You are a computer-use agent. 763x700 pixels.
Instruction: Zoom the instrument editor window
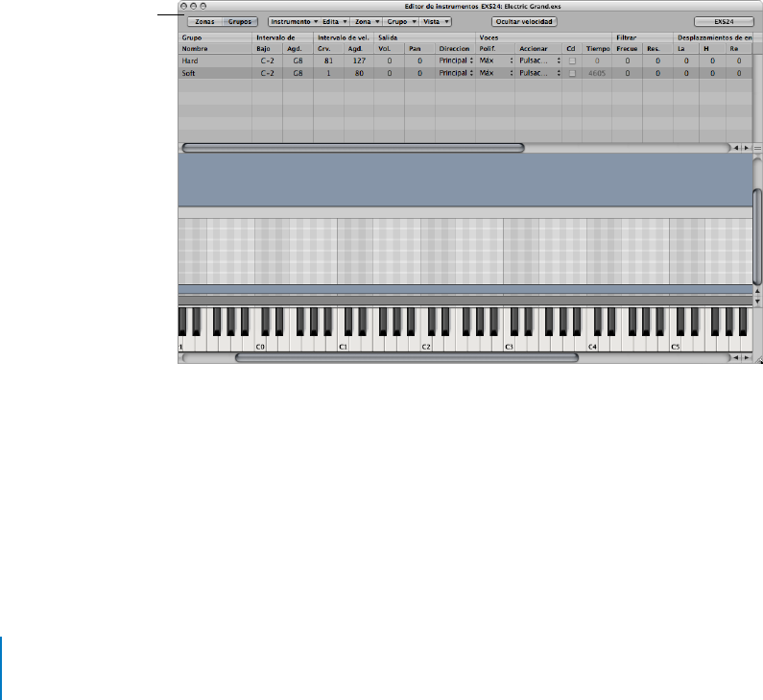(203, 7)
